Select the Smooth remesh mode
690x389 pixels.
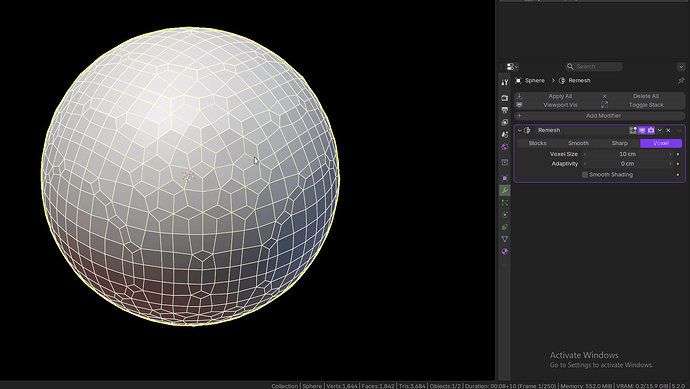578,143
